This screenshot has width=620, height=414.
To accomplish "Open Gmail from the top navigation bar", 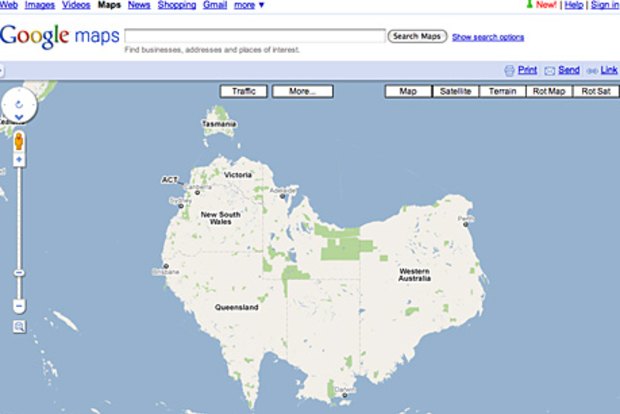I will 214,5.
